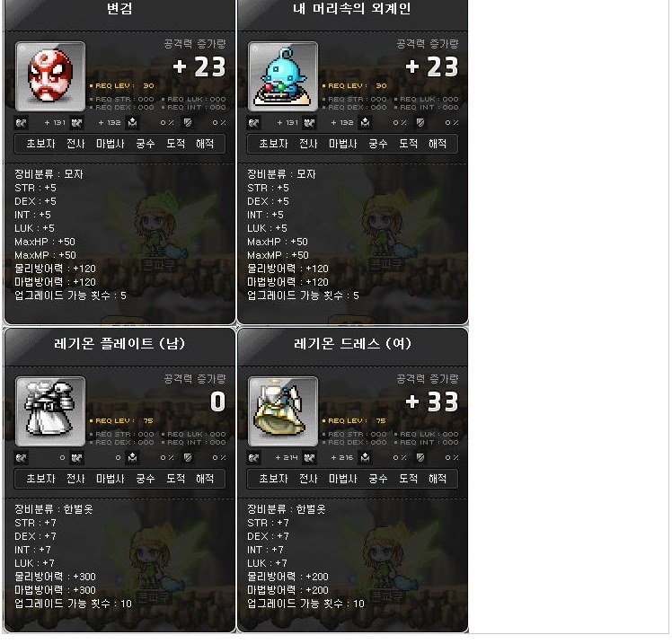The width and height of the screenshot is (672, 644).
Task: Click the +33 attack increase value
Action: [432, 401]
